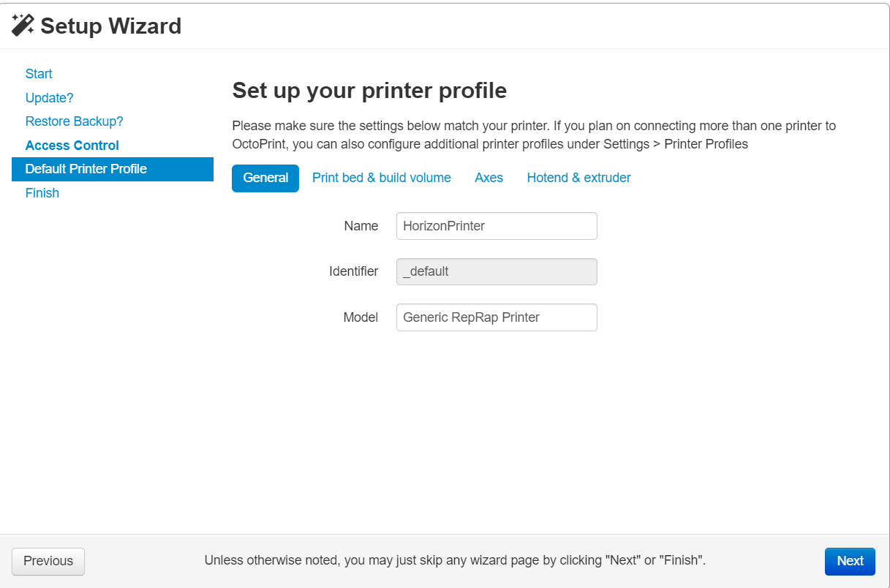Navigate to Restore Backup? step
890x588 pixels.
pyautogui.click(x=74, y=121)
